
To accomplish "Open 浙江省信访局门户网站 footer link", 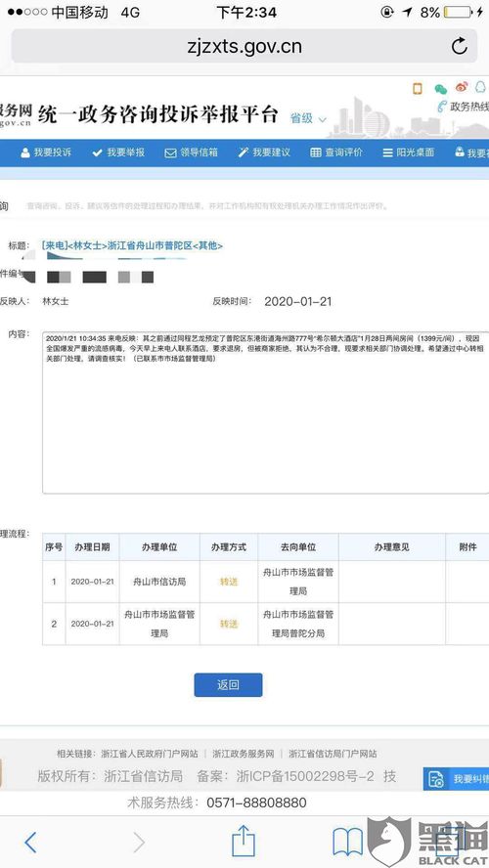I will [333, 754].
